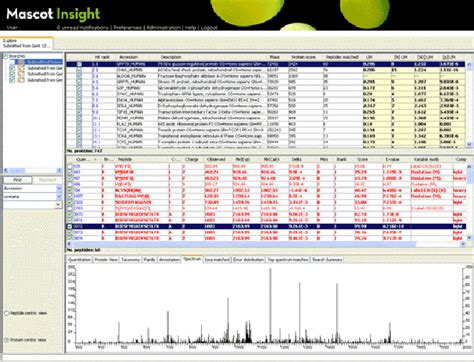Open the empty dropdown below 'contains'
The width and height of the screenshot is (474, 362).
(59, 204)
